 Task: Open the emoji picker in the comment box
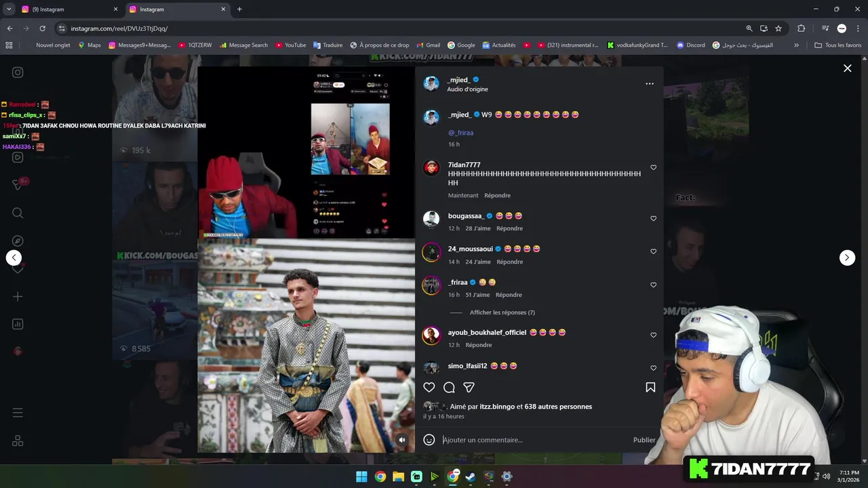[429, 440]
